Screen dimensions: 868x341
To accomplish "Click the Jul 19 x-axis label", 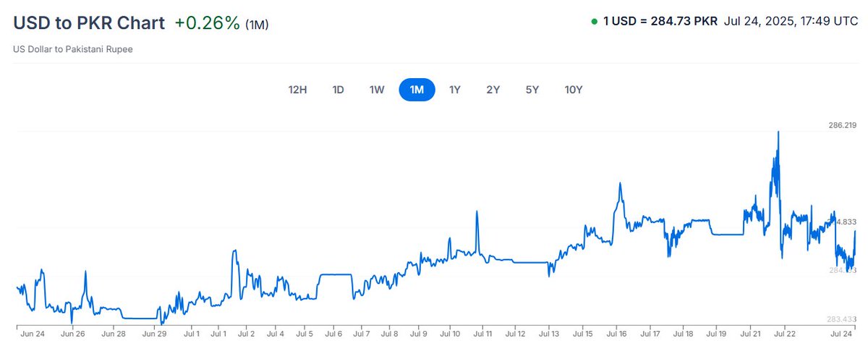I will tap(716, 334).
